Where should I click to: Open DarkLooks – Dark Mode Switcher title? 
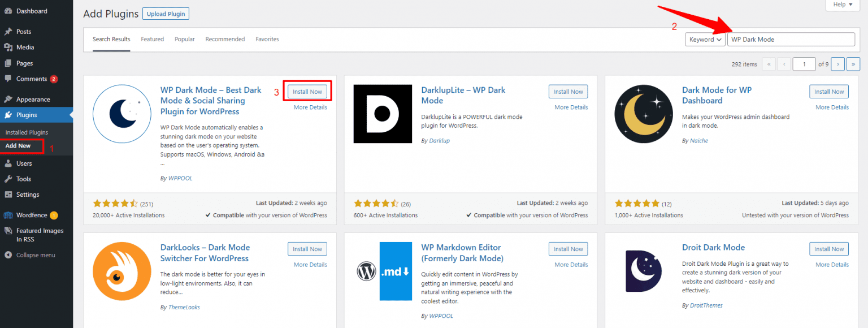[205, 253]
